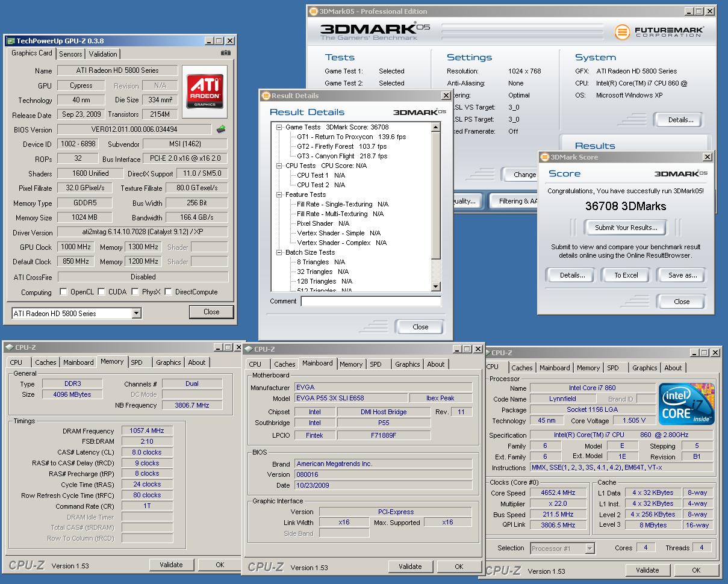
Task: Click the Close button in GPU-Z
Action: [x=211, y=312]
